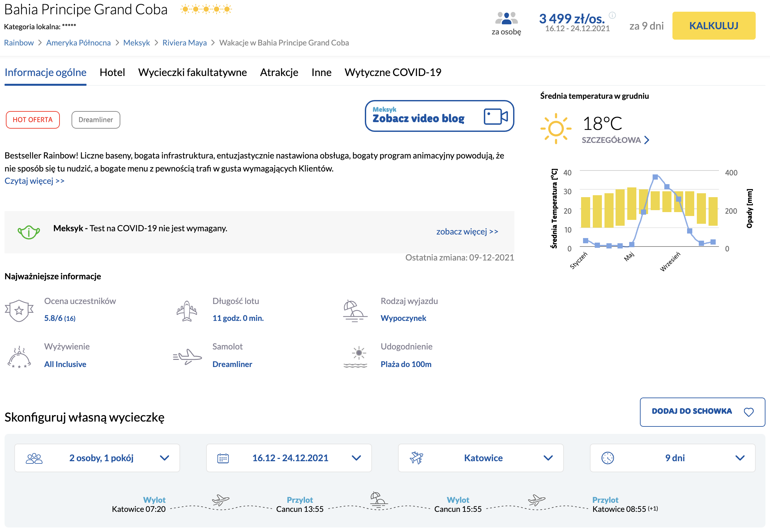Click the rating badge star icon
770x532 pixels.
[19, 310]
